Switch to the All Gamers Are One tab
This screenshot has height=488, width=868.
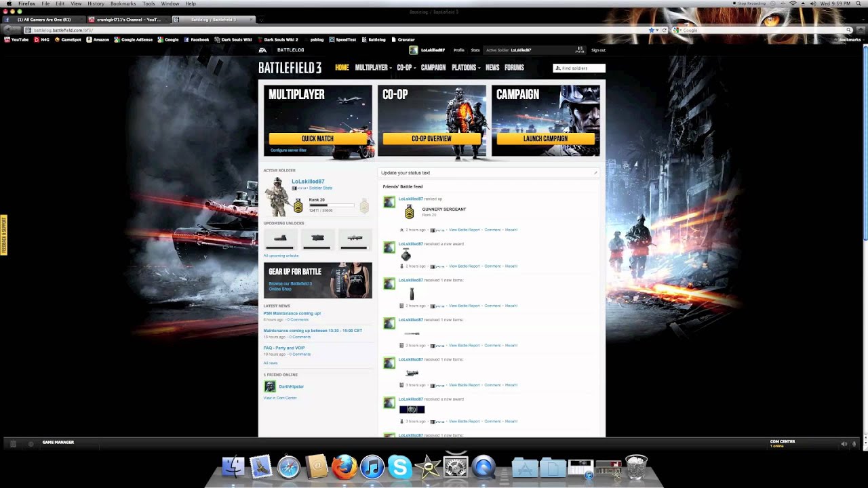[44, 20]
